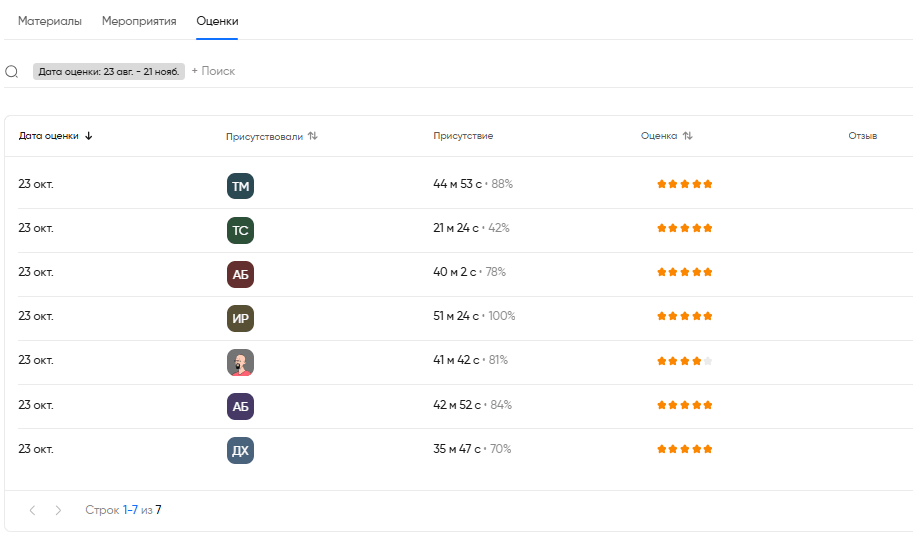Go to the previous page of rows
913x534 pixels.
[32, 510]
